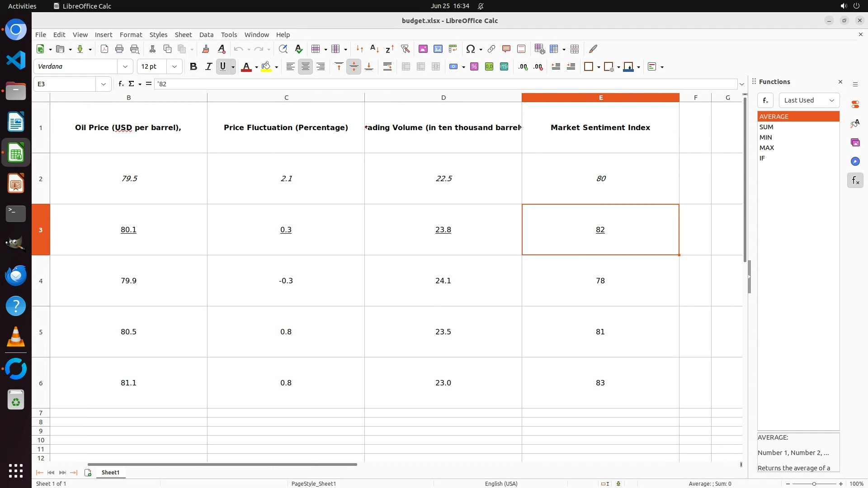Expand the Font Name dropdown
This screenshot has width=868, height=488.
(125, 67)
